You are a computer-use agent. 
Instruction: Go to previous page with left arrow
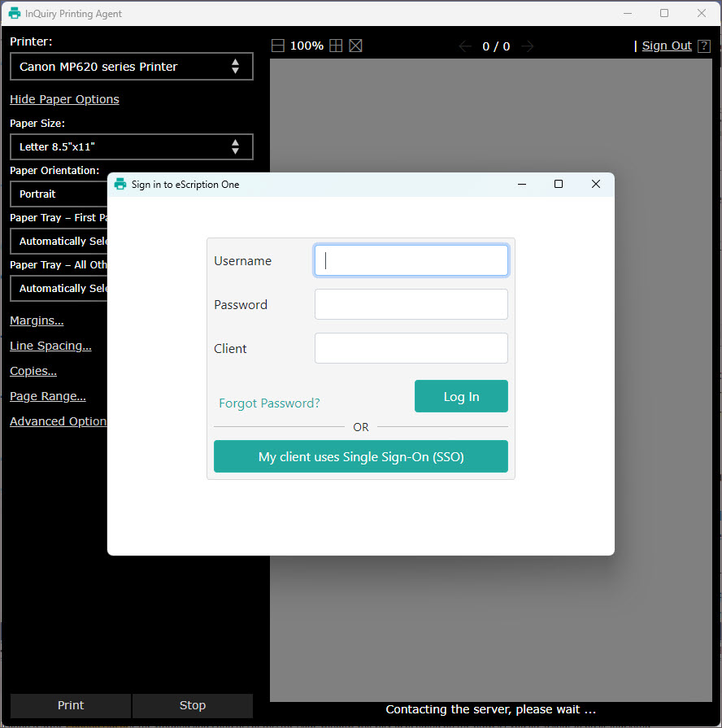pos(465,46)
